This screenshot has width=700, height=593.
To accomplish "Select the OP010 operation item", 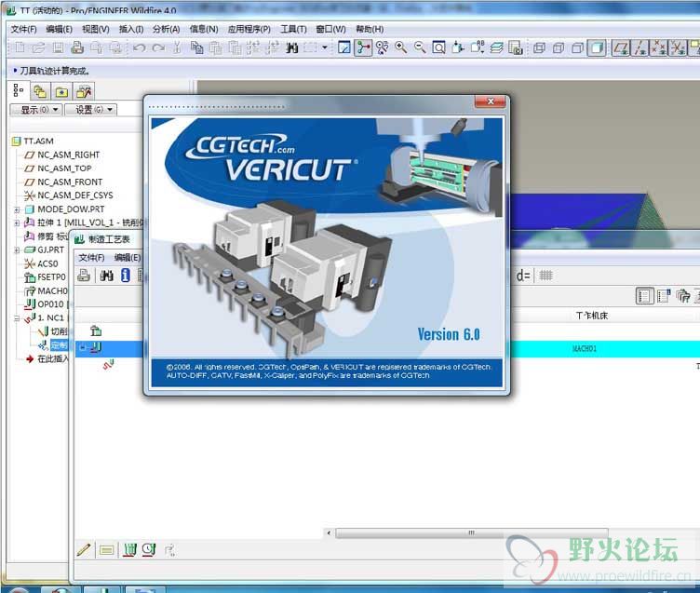I will tap(50, 304).
